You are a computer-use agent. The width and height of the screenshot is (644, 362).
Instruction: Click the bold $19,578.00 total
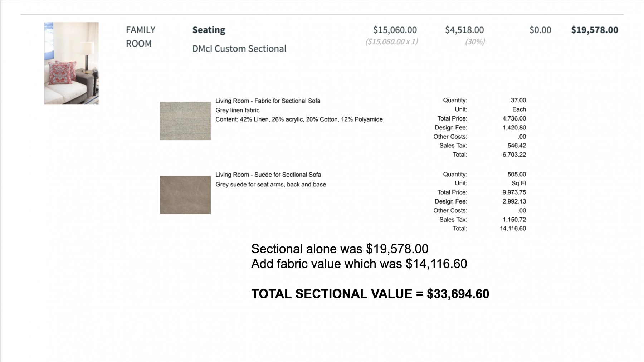click(595, 30)
